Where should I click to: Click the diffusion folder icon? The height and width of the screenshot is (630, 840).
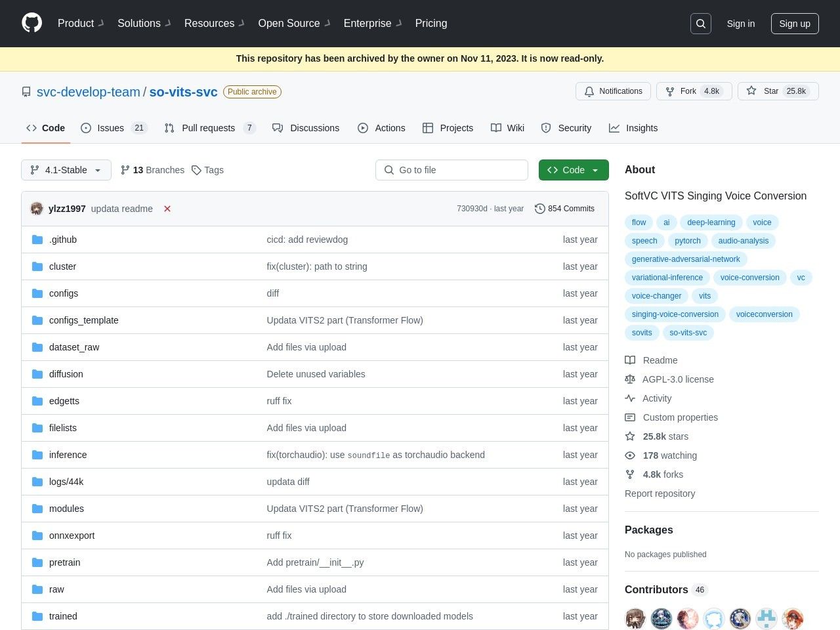37,374
